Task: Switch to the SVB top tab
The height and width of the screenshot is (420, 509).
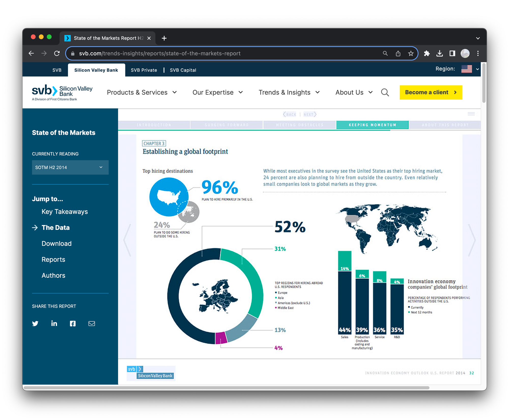Action: pos(57,70)
